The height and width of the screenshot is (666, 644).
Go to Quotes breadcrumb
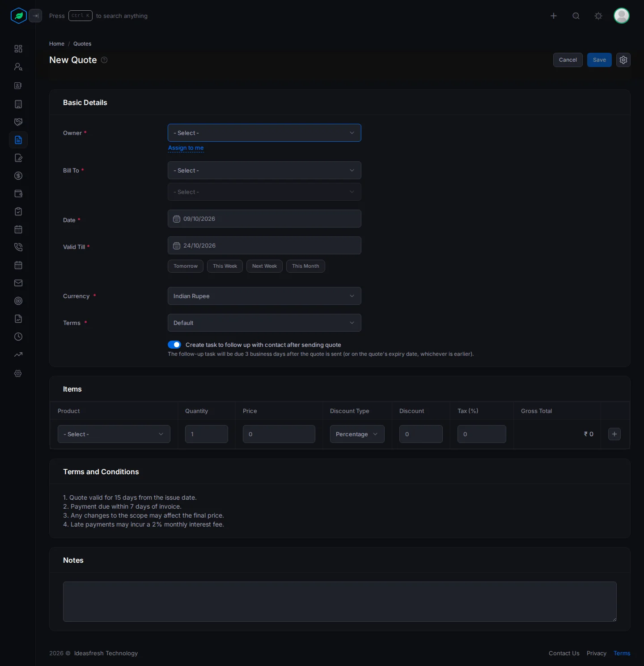(82, 44)
